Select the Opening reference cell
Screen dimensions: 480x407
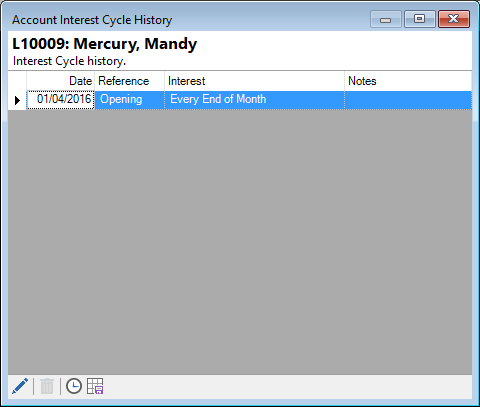point(130,100)
